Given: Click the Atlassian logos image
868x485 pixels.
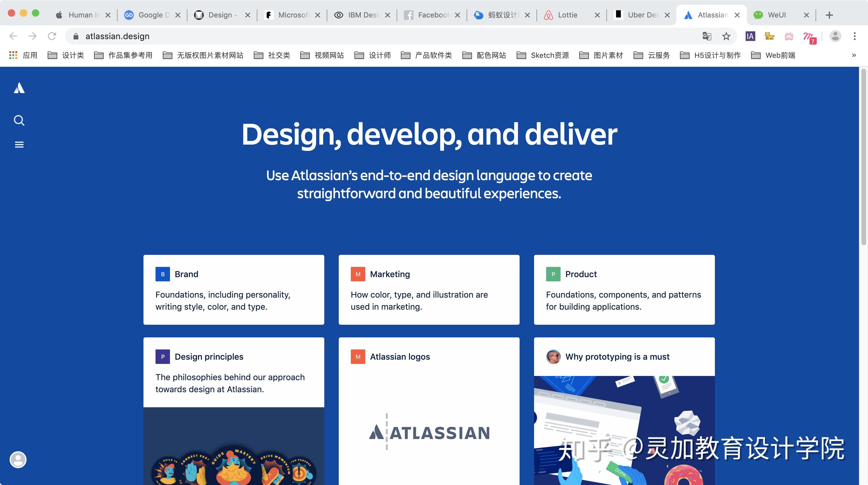Looking at the screenshot, I should 429,433.
